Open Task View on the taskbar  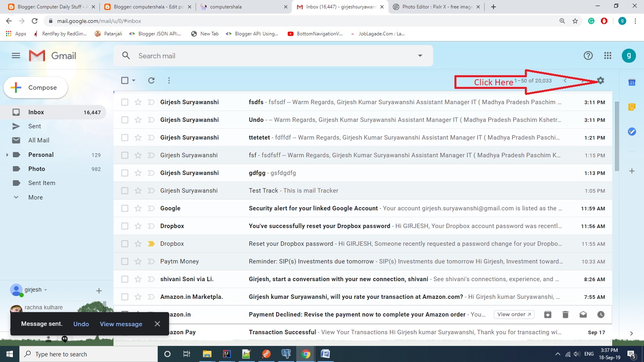tap(187, 354)
